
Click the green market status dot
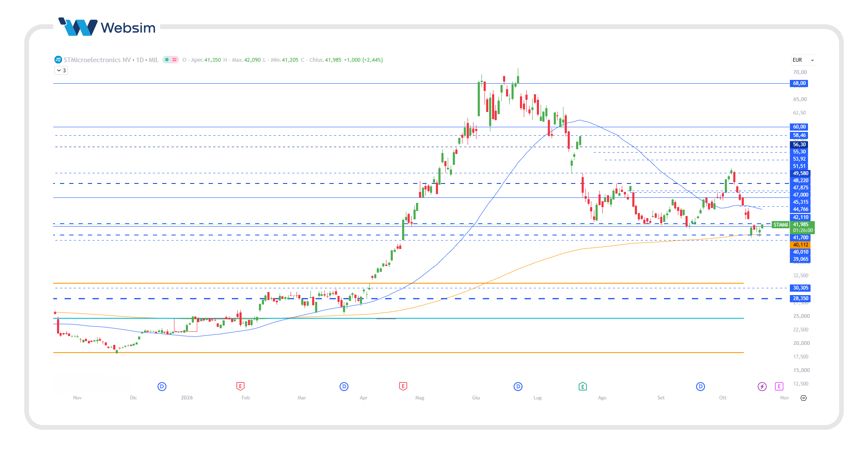(167, 60)
